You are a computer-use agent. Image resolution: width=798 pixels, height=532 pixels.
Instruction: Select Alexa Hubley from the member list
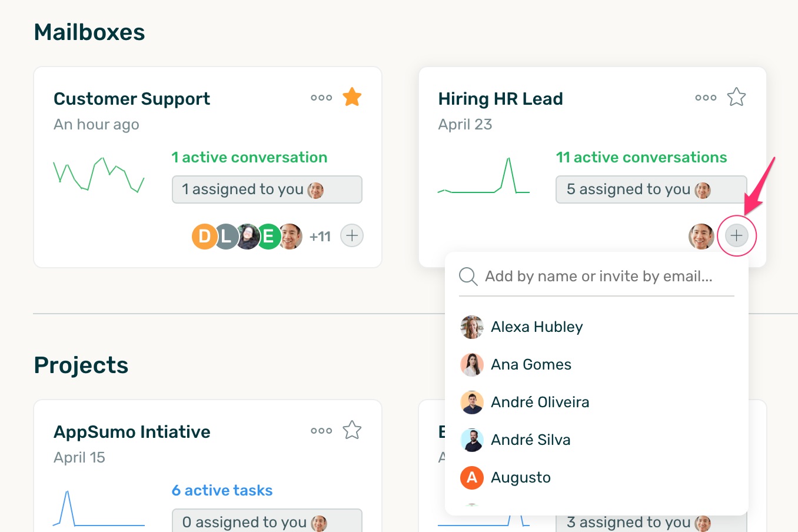pyautogui.click(x=536, y=327)
